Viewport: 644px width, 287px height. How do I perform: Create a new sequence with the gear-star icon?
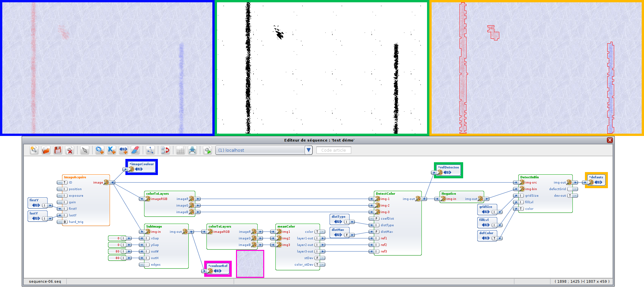(34, 150)
